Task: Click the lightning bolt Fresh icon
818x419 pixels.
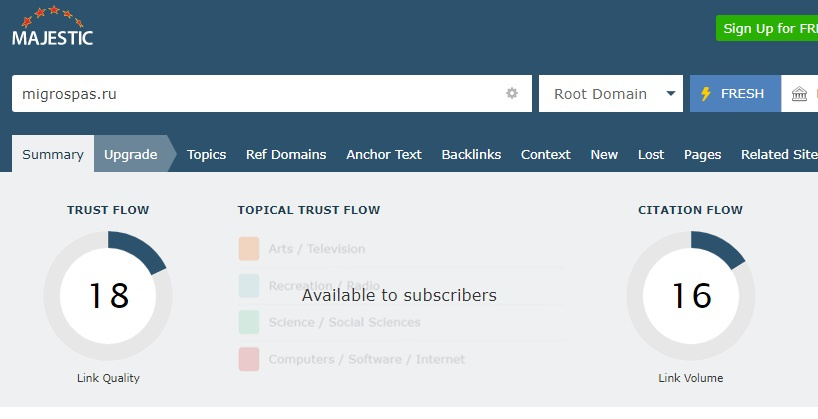Action: click(705, 94)
